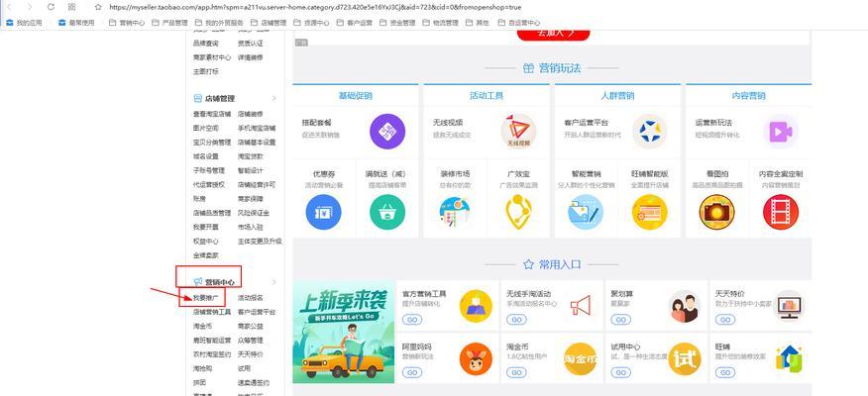Click the 官方营销工具 yellow icon
Viewport: 868px width, 396px height.
coord(476,306)
